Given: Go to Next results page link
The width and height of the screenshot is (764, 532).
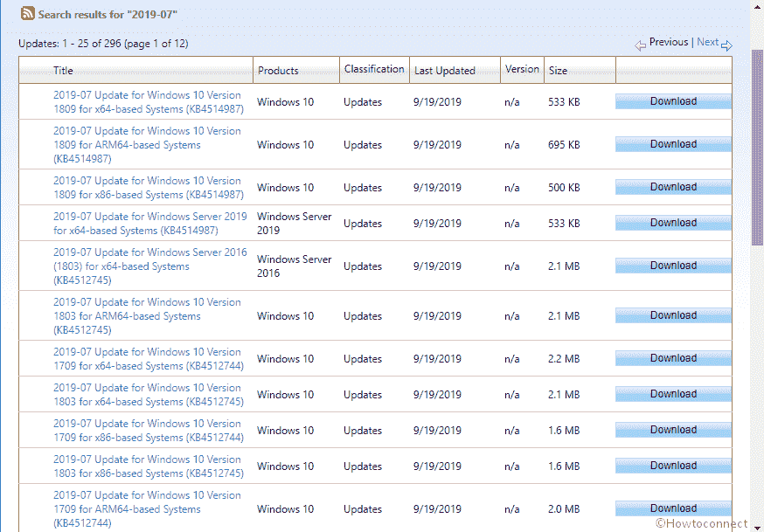Looking at the screenshot, I should 707,42.
